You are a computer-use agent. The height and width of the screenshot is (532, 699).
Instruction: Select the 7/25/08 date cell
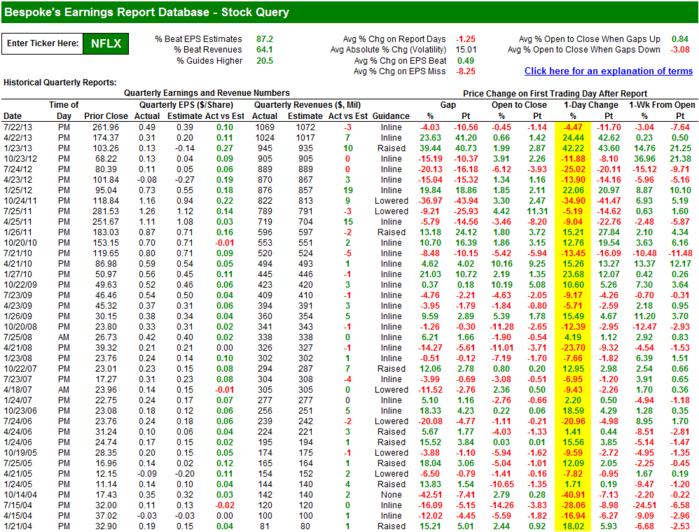(x=17, y=337)
